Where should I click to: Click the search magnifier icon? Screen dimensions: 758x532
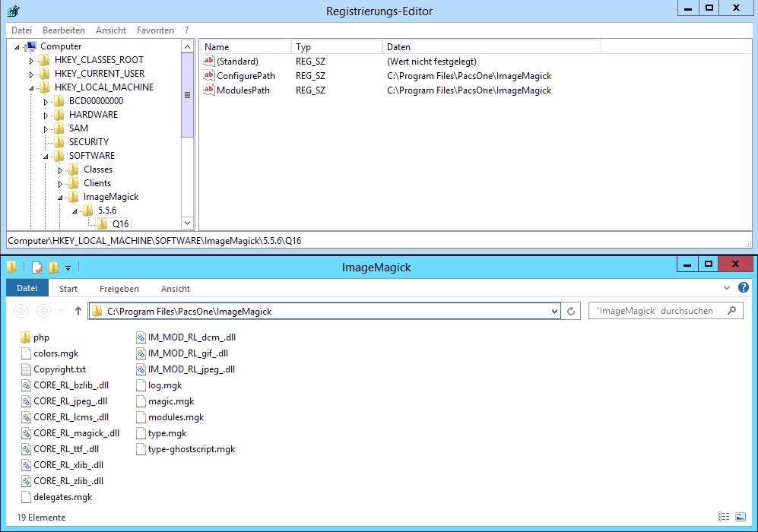coord(732,311)
